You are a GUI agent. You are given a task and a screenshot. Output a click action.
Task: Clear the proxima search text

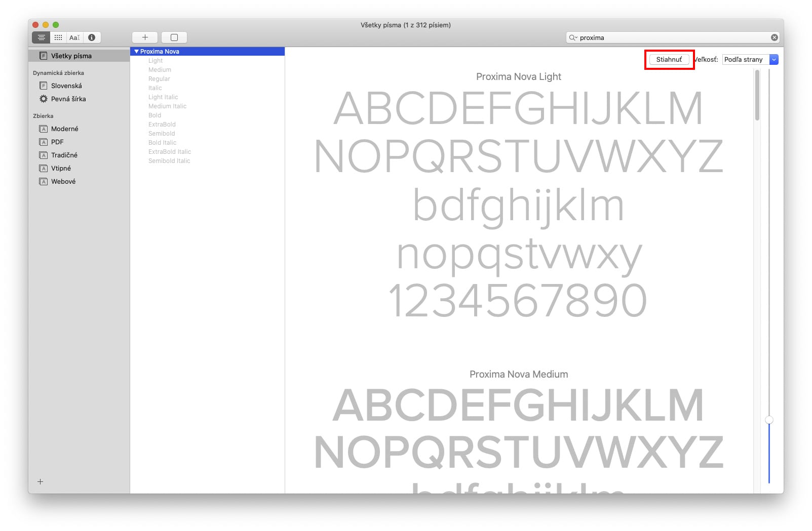(x=774, y=37)
